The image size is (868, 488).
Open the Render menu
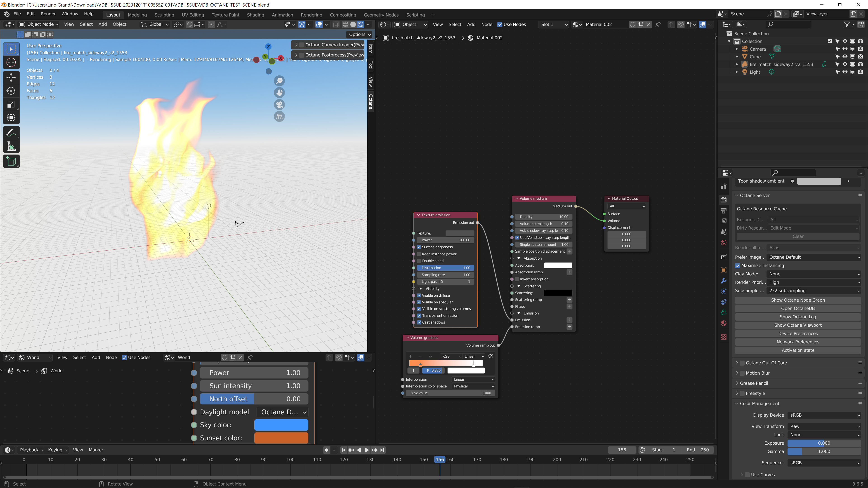[x=48, y=14]
